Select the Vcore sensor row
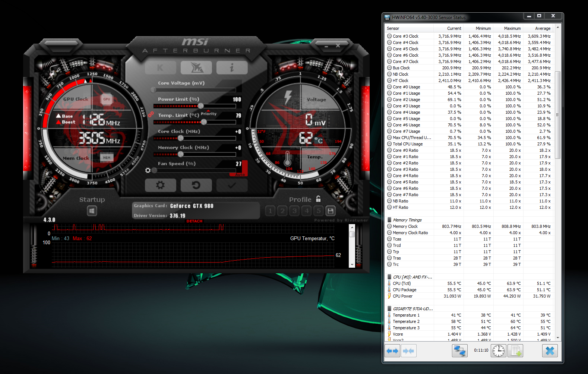 click(x=469, y=334)
